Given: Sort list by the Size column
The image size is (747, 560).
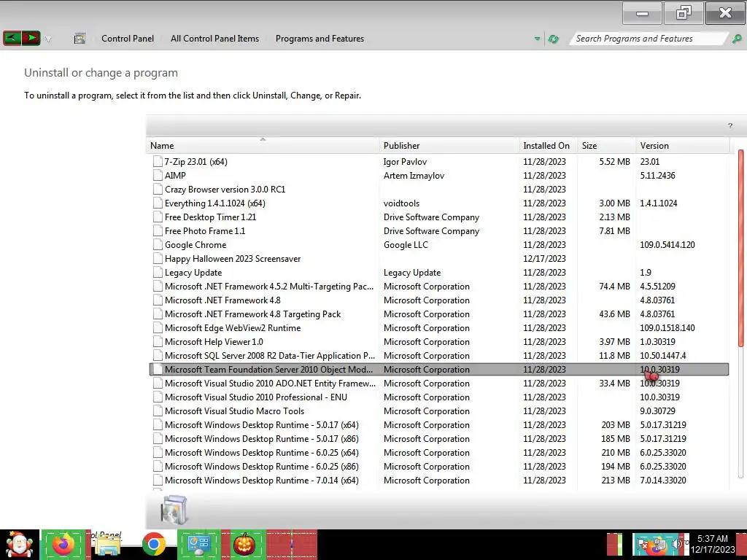Looking at the screenshot, I should (x=606, y=145).
